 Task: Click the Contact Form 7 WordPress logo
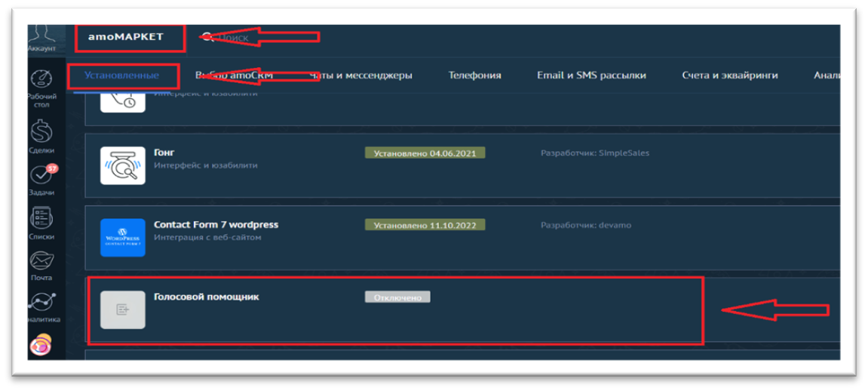[122, 238]
